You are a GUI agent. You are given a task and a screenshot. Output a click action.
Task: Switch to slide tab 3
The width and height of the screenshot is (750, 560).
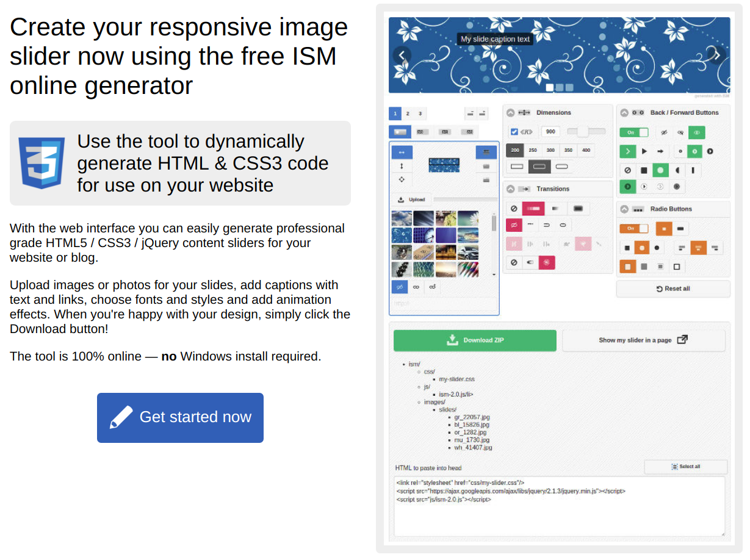420,113
